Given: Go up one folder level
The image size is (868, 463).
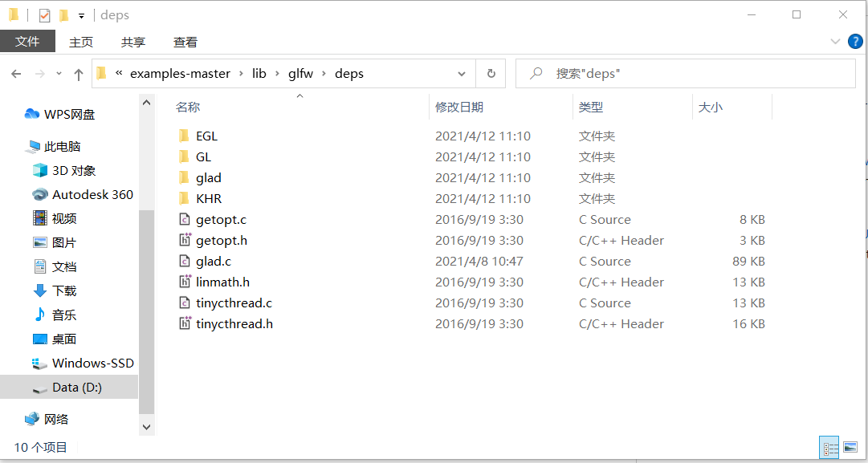Looking at the screenshot, I should coord(79,74).
